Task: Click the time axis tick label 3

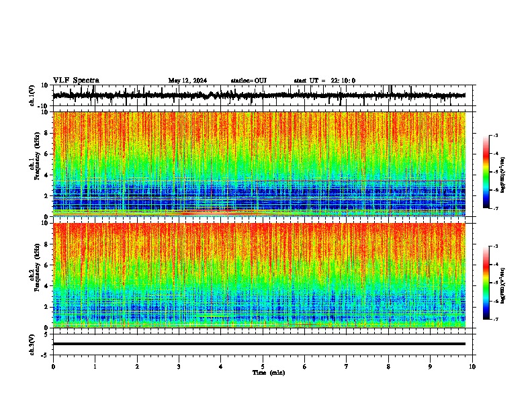Action: (179, 367)
